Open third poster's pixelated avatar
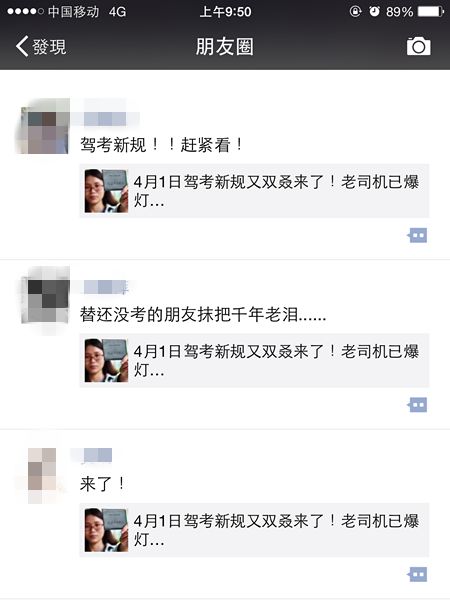This screenshot has height=600, width=450. point(42,475)
